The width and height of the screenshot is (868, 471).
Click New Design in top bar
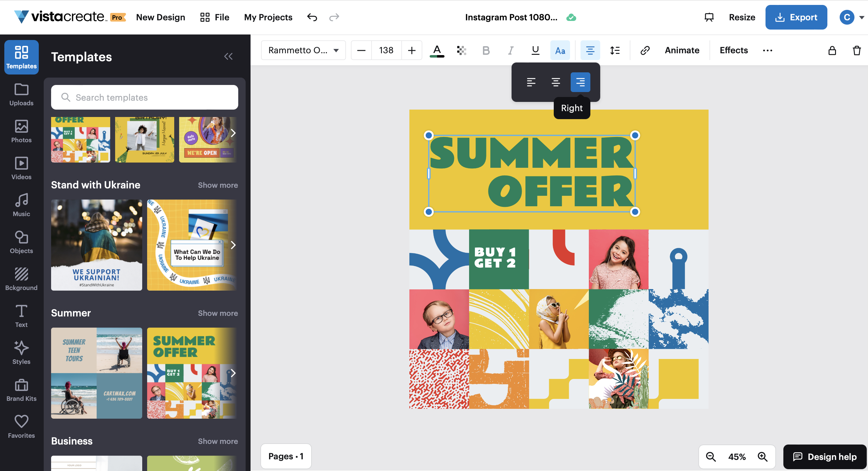(160, 17)
